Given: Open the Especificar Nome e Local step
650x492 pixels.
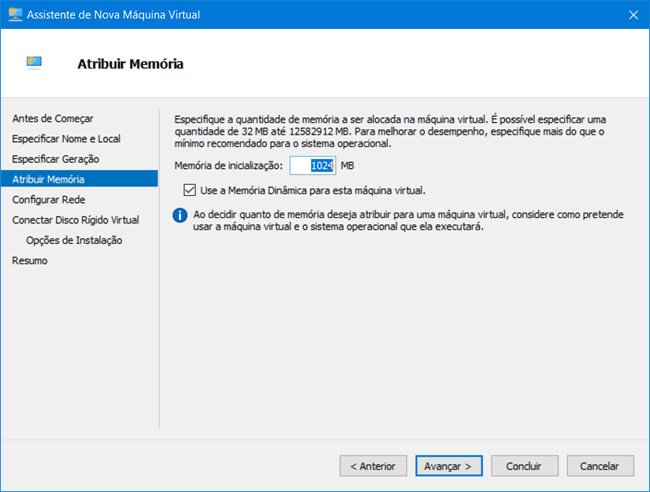Looking at the screenshot, I should pos(66,138).
